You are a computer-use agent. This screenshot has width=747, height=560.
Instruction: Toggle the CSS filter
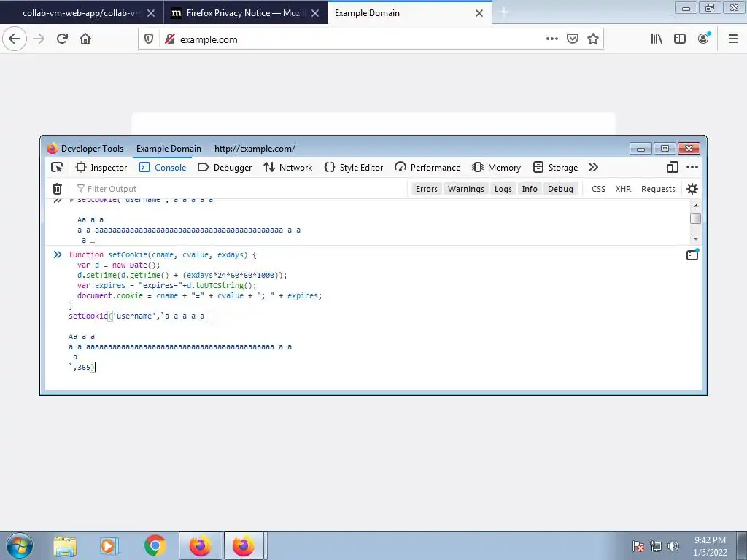coord(598,189)
